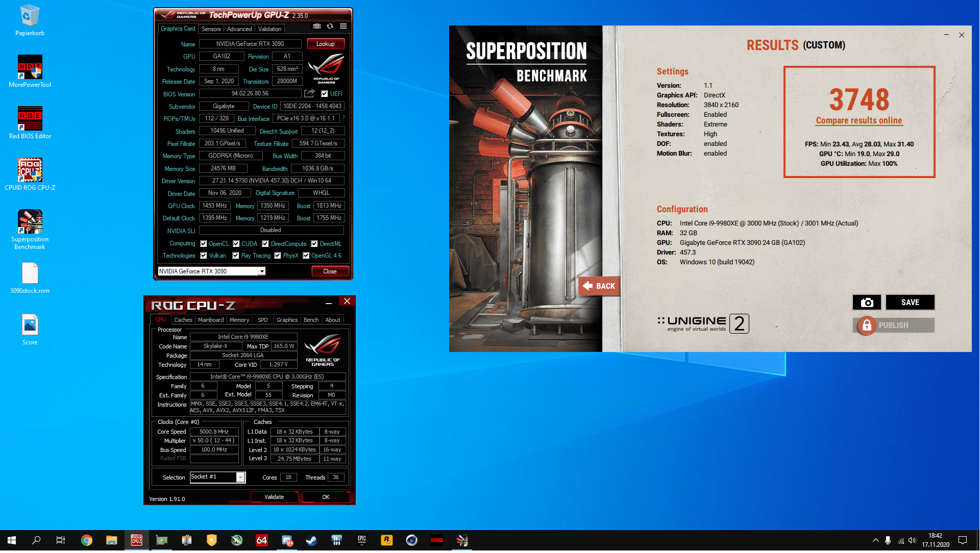Switch to the Sensors tab in GPU-Z
Viewport: 980px width, 553px height.
click(x=211, y=29)
